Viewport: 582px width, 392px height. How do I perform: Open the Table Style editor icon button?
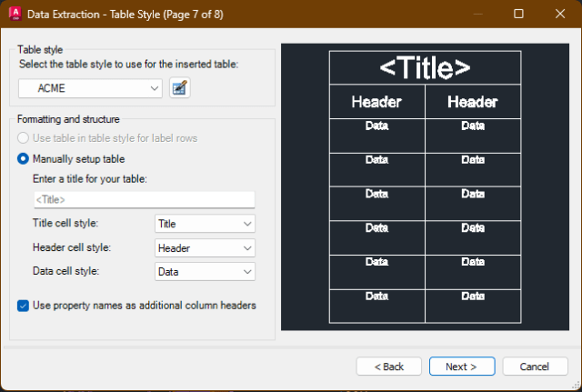pyautogui.click(x=180, y=88)
